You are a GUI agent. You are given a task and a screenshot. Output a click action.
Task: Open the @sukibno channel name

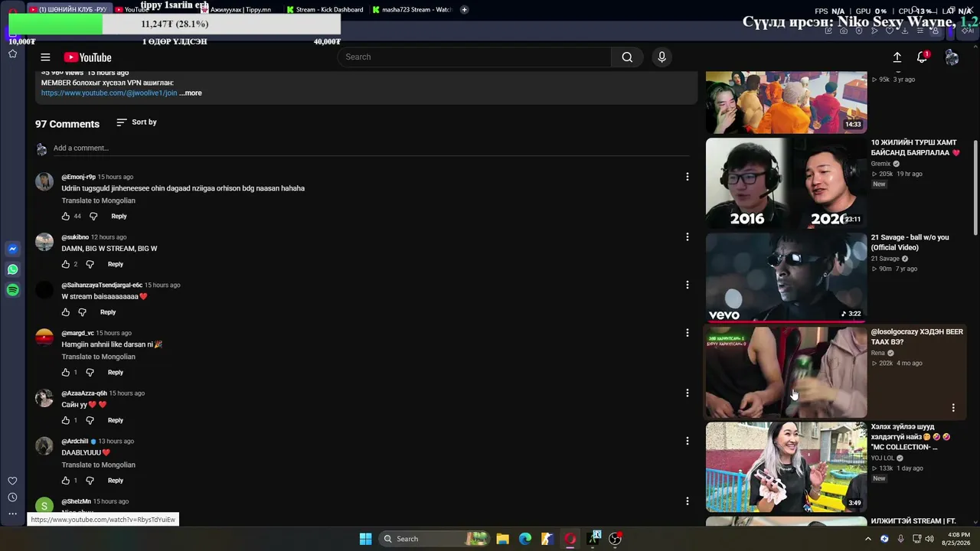click(x=76, y=237)
